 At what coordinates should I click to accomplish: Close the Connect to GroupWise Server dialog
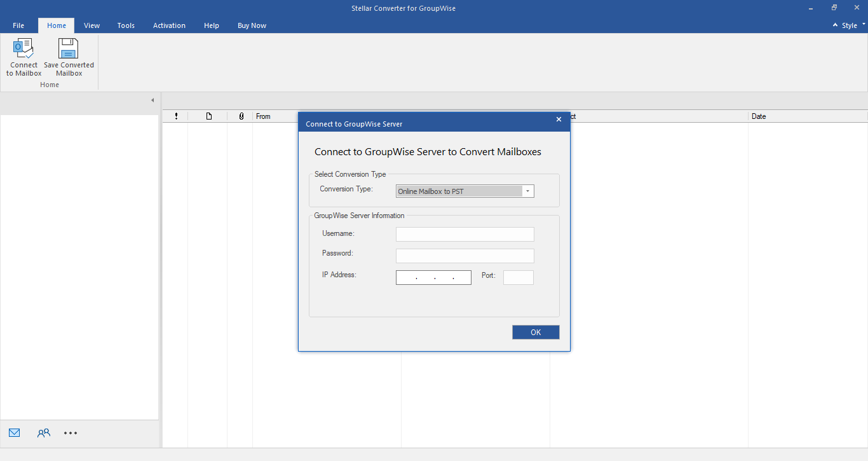coord(559,120)
